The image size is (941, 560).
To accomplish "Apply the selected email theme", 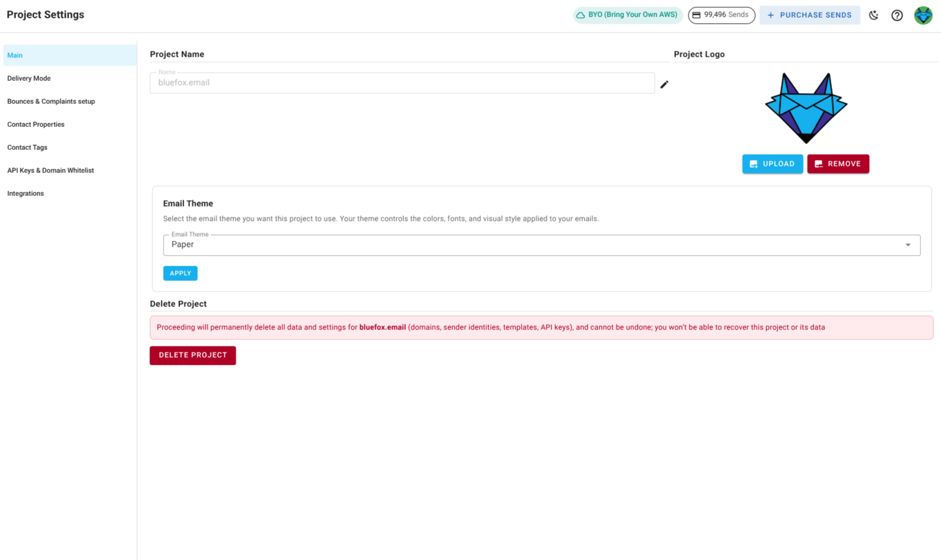I will [180, 273].
